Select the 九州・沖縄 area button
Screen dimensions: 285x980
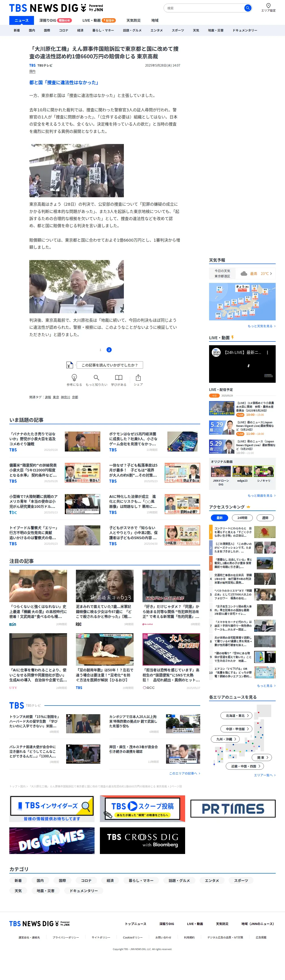225,739
